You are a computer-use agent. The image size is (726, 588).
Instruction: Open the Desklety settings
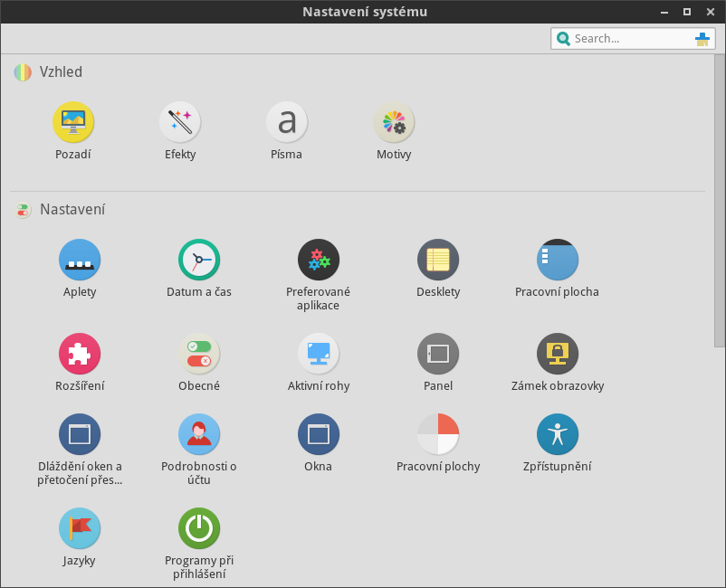click(438, 261)
